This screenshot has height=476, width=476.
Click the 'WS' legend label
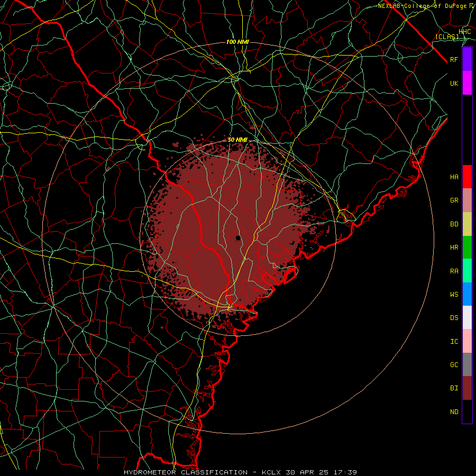(454, 295)
